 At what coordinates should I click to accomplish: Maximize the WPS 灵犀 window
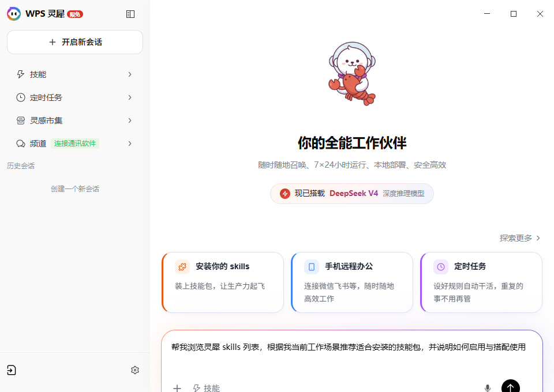click(514, 14)
